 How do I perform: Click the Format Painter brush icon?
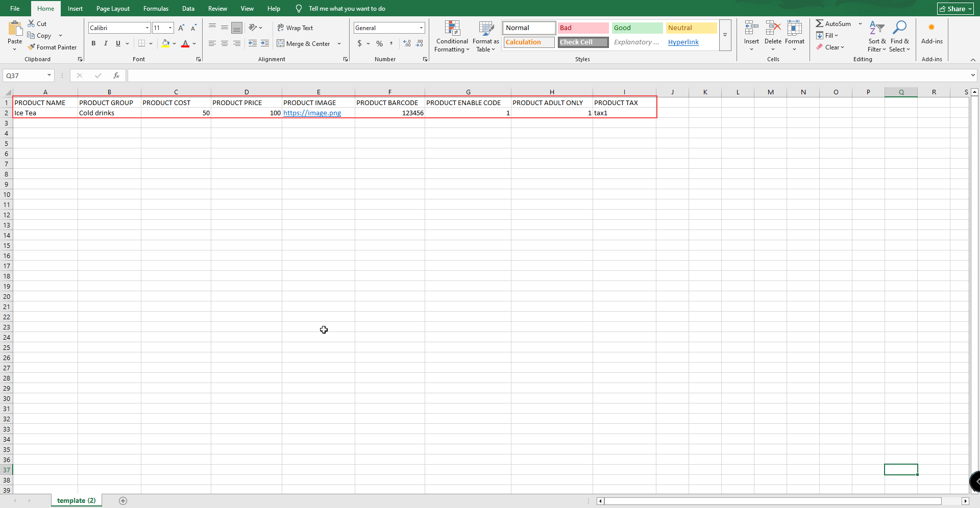pos(32,47)
